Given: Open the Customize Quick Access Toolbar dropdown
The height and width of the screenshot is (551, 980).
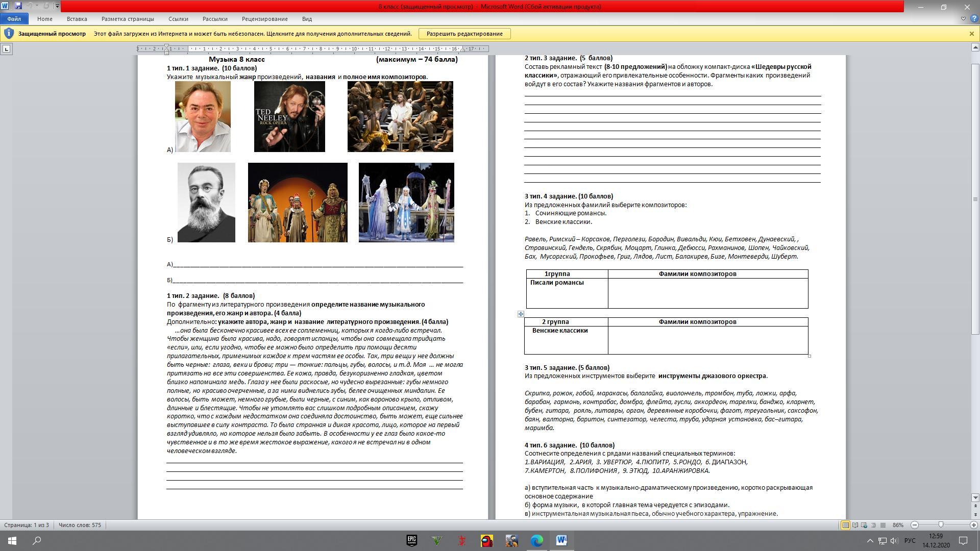Looking at the screenshot, I should (57, 7).
